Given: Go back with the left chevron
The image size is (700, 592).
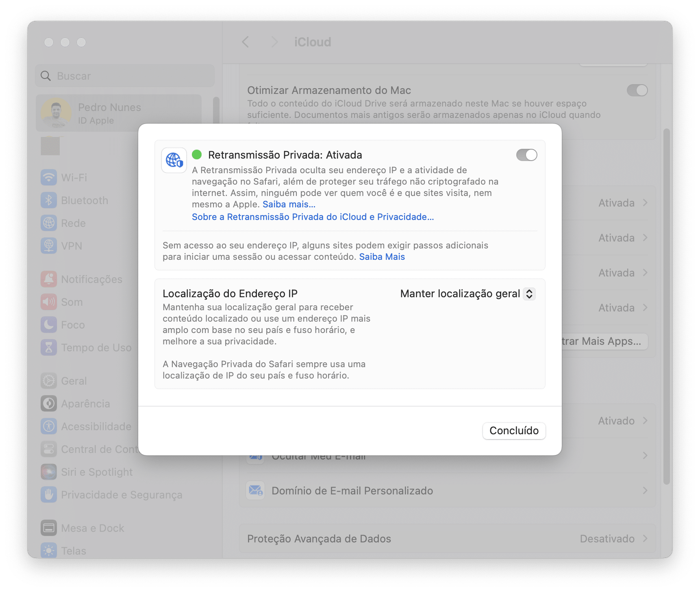Looking at the screenshot, I should point(245,42).
